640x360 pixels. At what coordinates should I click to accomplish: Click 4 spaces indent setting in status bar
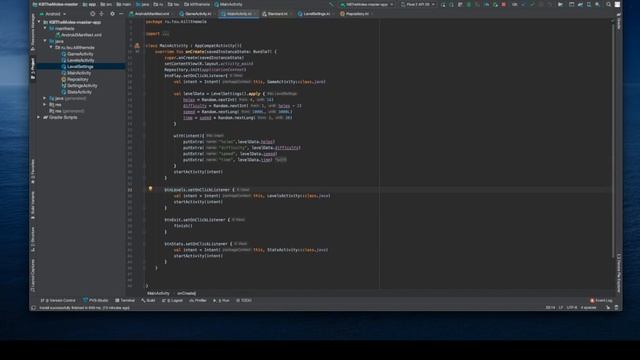588,308
